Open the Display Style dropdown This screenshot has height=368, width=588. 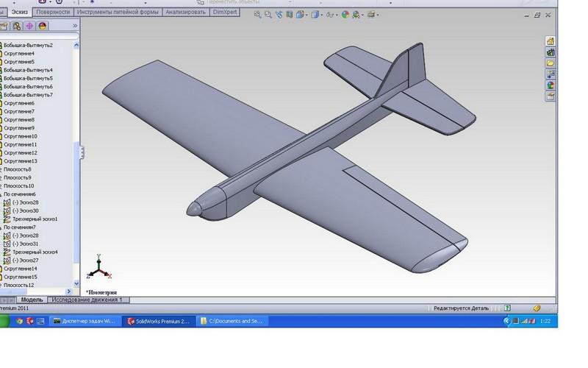point(316,14)
